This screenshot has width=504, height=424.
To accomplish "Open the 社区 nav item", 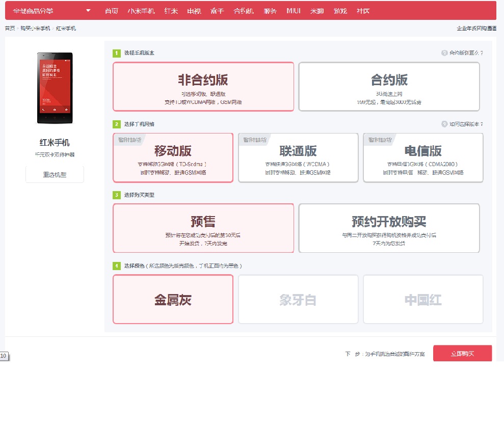I will (x=363, y=11).
